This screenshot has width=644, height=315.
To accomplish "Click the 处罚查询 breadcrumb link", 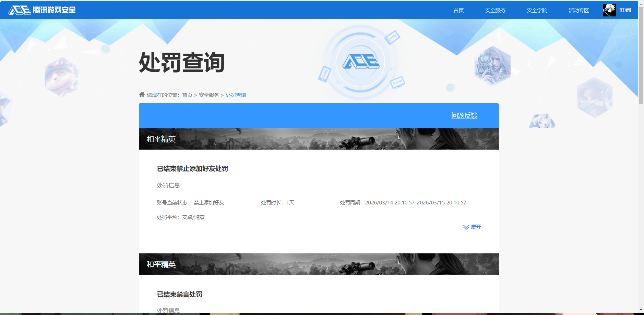I will pyautogui.click(x=236, y=95).
